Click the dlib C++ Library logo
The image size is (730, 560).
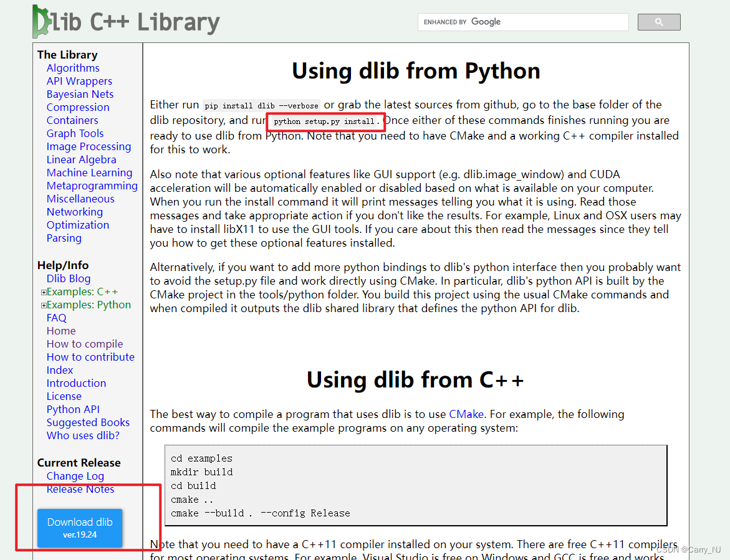click(126, 21)
